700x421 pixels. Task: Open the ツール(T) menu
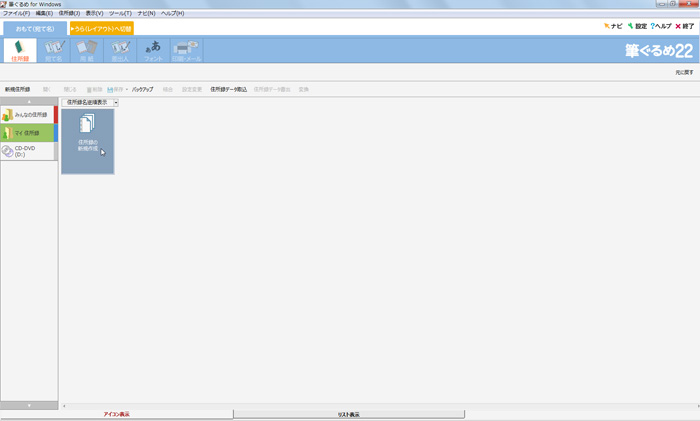click(x=120, y=13)
